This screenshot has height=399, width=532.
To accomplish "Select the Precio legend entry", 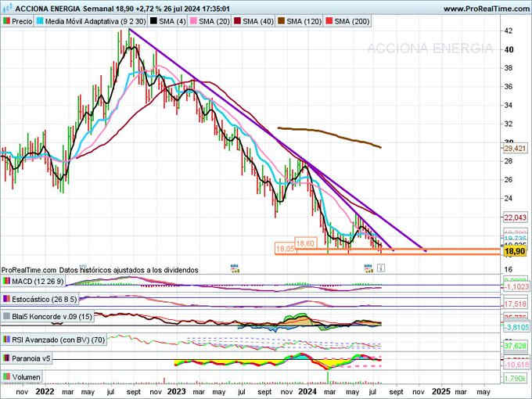I will 18,21.
